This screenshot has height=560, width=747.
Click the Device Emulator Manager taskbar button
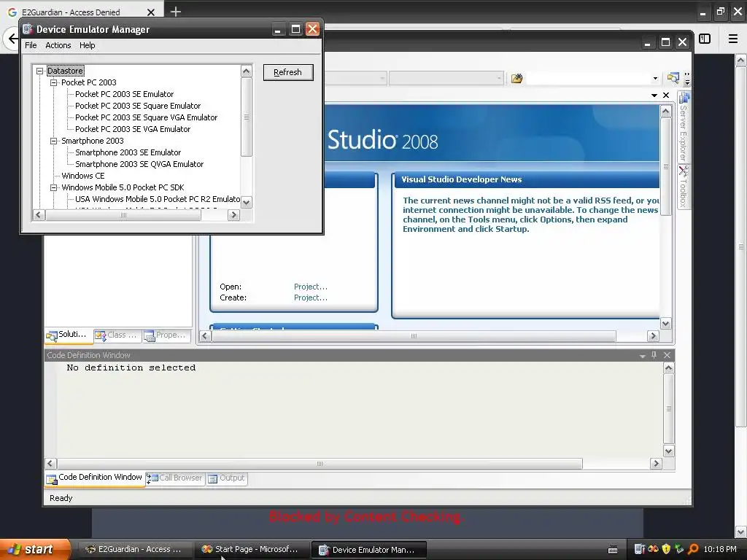pos(368,550)
